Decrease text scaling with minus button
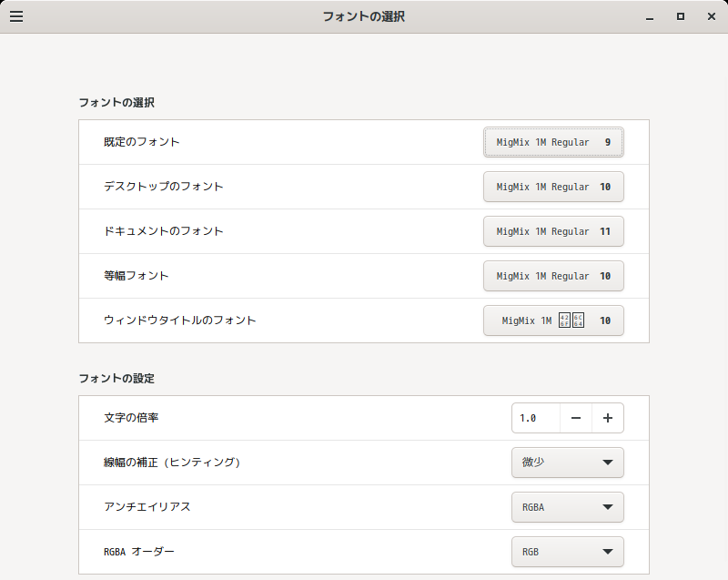This screenshot has height=580, width=728. coord(576,418)
